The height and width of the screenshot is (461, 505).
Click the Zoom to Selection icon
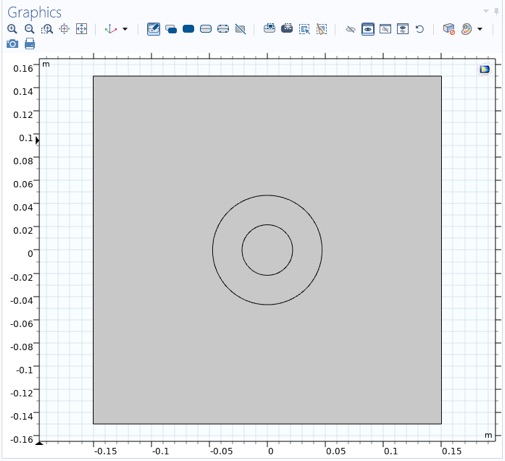(x=64, y=29)
